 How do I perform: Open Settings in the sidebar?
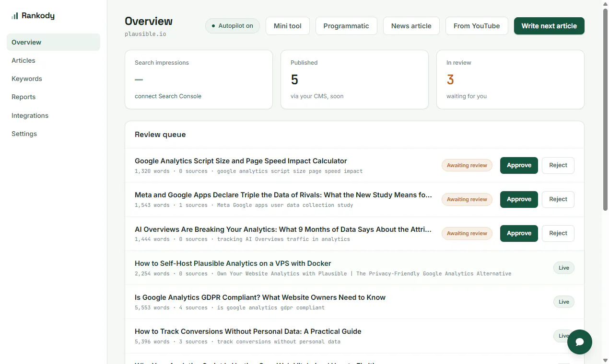[53, 134]
